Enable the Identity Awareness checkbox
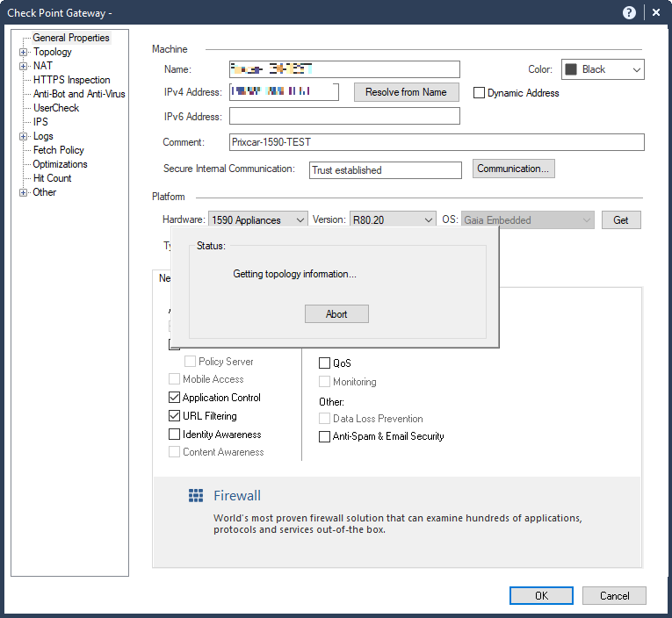The height and width of the screenshot is (618, 672). pyautogui.click(x=175, y=435)
